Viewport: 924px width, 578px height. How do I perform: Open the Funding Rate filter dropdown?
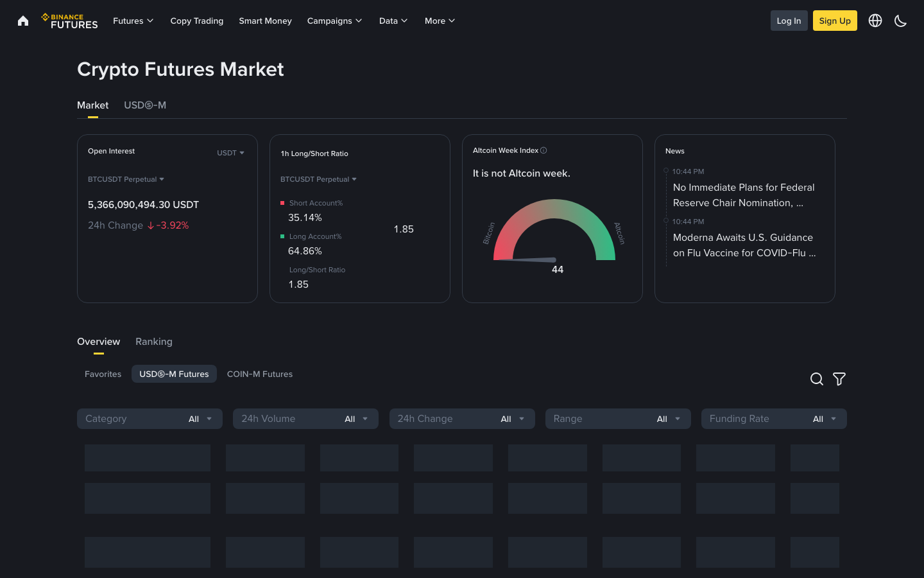tap(774, 418)
